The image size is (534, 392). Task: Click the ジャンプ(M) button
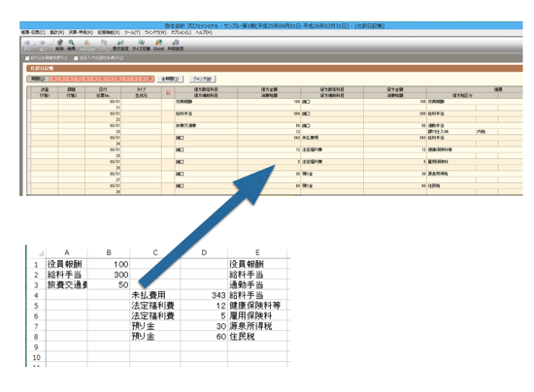point(202,79)
